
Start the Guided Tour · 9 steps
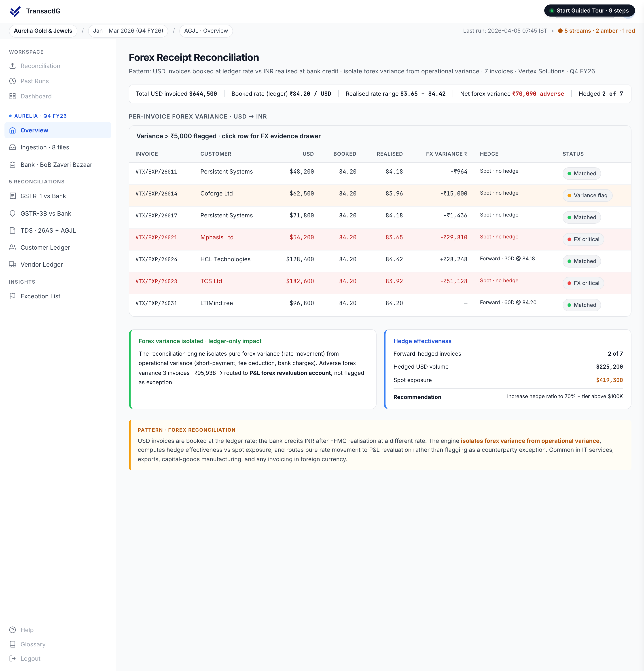(589, 11)
